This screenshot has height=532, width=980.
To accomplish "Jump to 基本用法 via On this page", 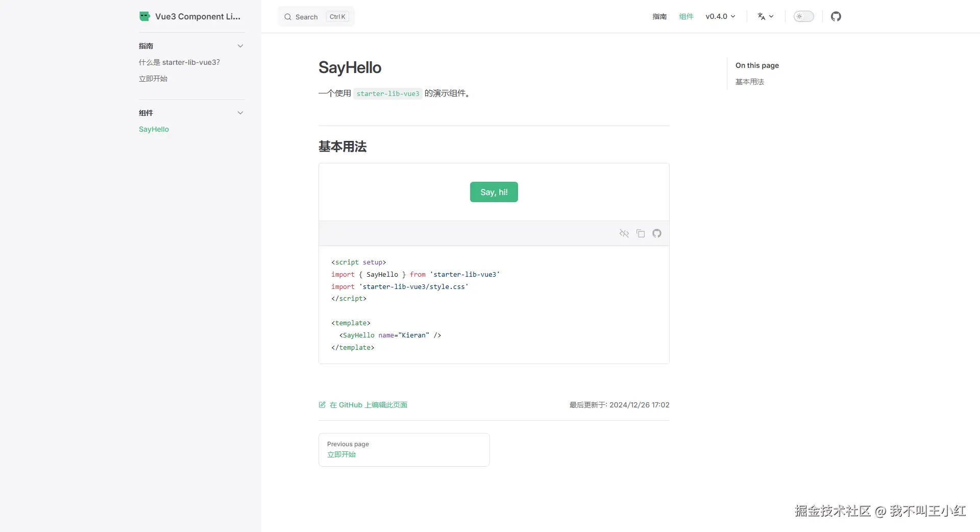I will (x=750, y=82).
